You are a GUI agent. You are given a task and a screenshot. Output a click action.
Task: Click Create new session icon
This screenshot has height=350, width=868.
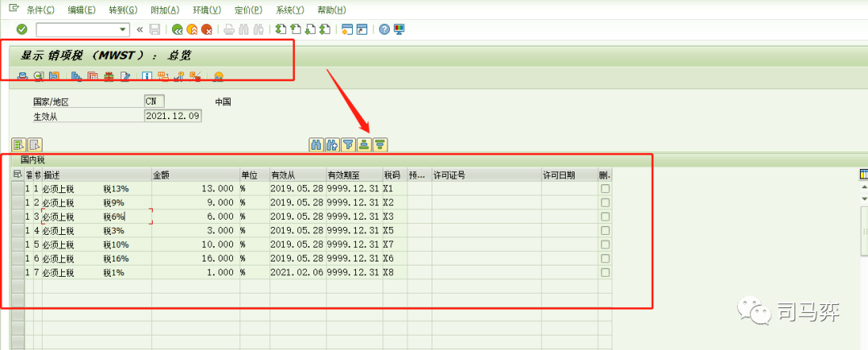(347, 29)
